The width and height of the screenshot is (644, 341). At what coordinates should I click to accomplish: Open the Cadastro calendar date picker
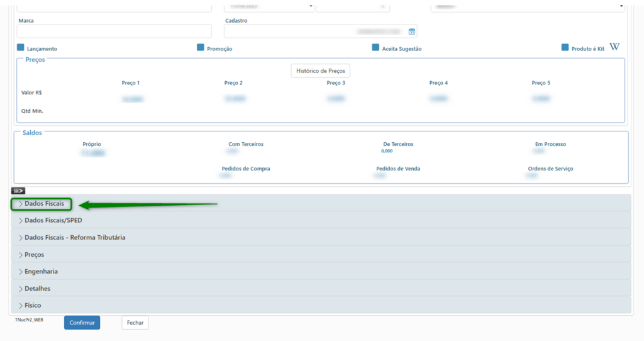411,31
